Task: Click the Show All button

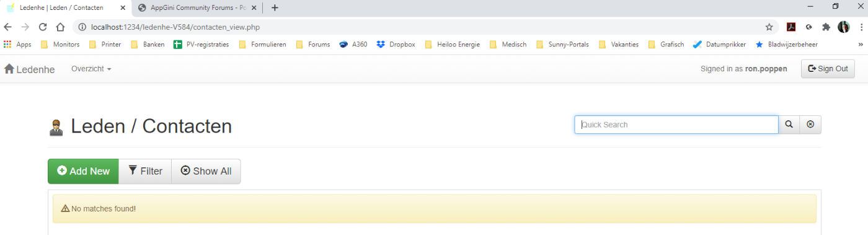Action: pyautogui.click(x=206, y=171)
